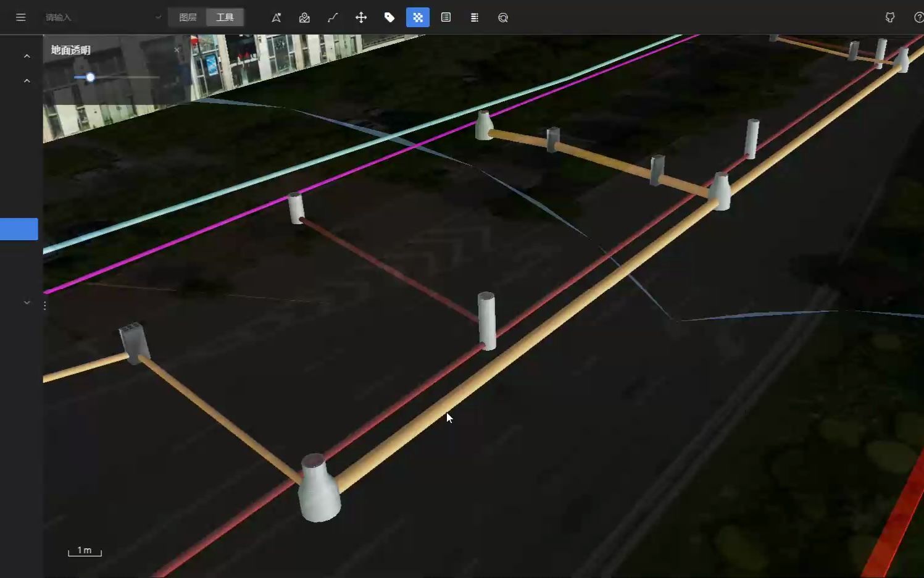This screenshot has height=578, width=924.
Task: Click the 地面透明 transparency slider handle
Action: (x=90, y=77)
